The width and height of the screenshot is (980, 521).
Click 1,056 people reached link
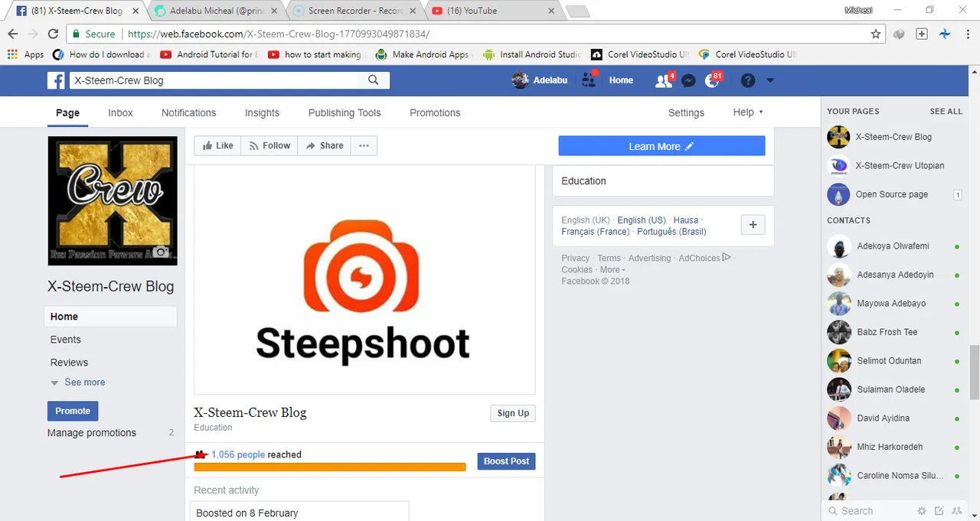[238, 454]
